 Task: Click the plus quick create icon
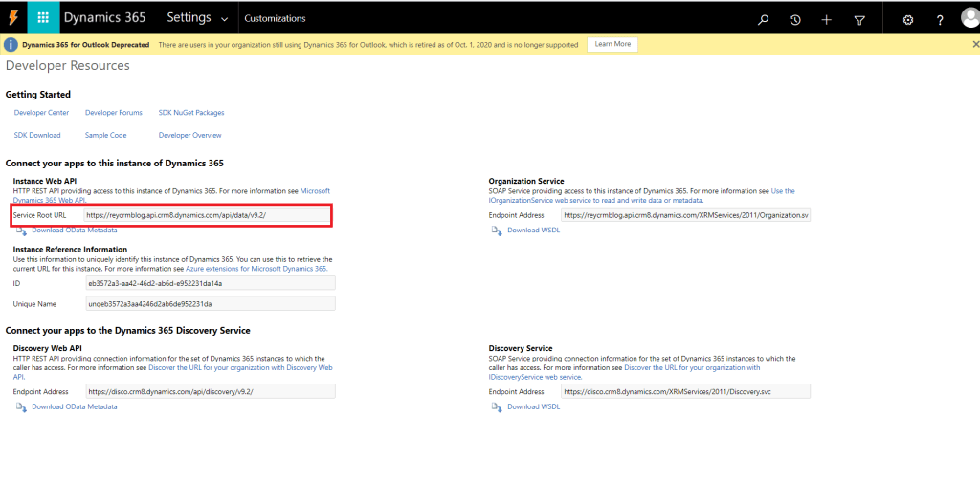(827, 19)
